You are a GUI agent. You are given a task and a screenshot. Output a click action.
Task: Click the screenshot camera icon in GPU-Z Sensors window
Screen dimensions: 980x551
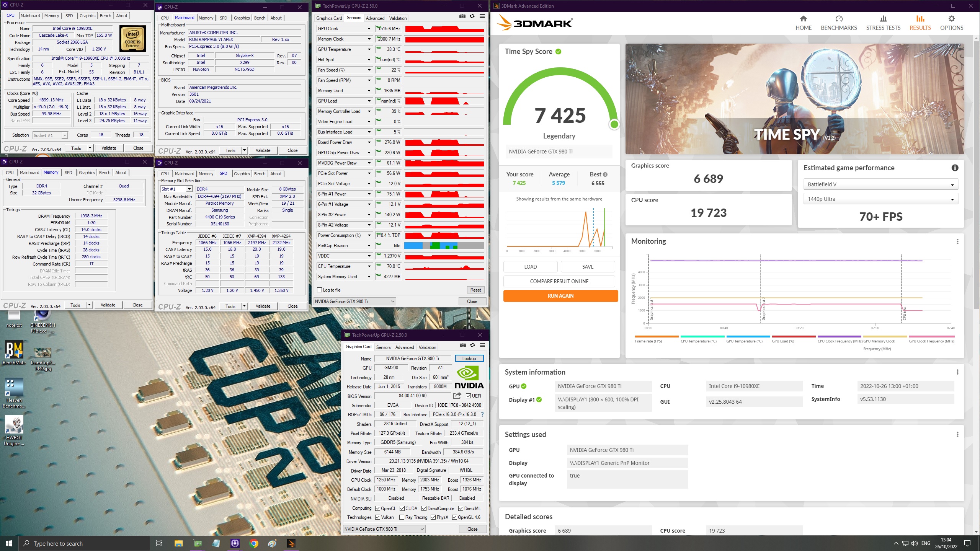(x=462, y=16)
